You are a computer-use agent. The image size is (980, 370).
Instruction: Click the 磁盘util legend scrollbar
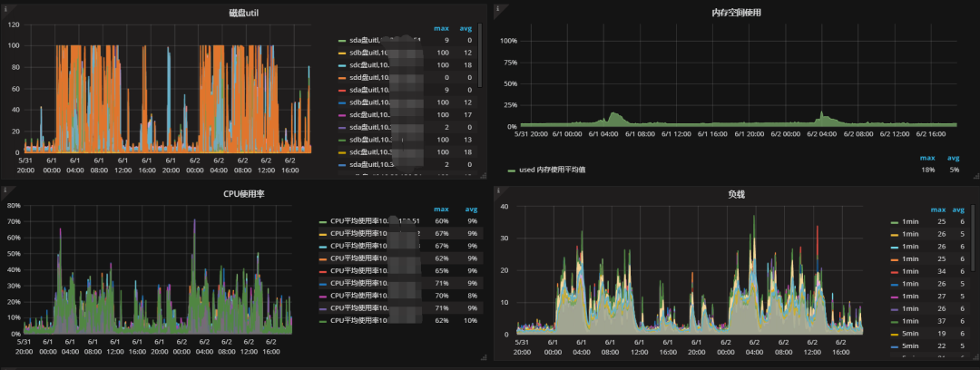click(x=480, y=56)
